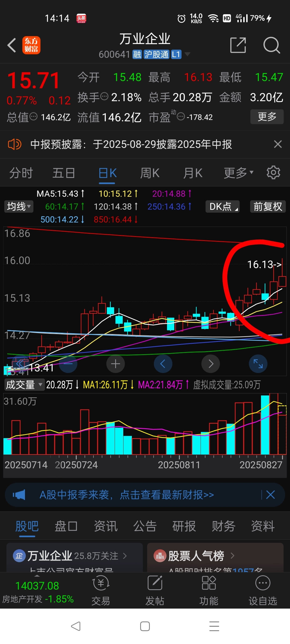This screenshot has width=290, height=644.
Task: Select the 日K chart tab
Action: 107,173
